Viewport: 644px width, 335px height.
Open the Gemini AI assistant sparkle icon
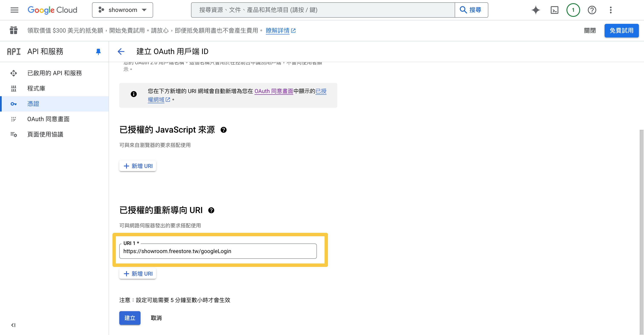536,10
